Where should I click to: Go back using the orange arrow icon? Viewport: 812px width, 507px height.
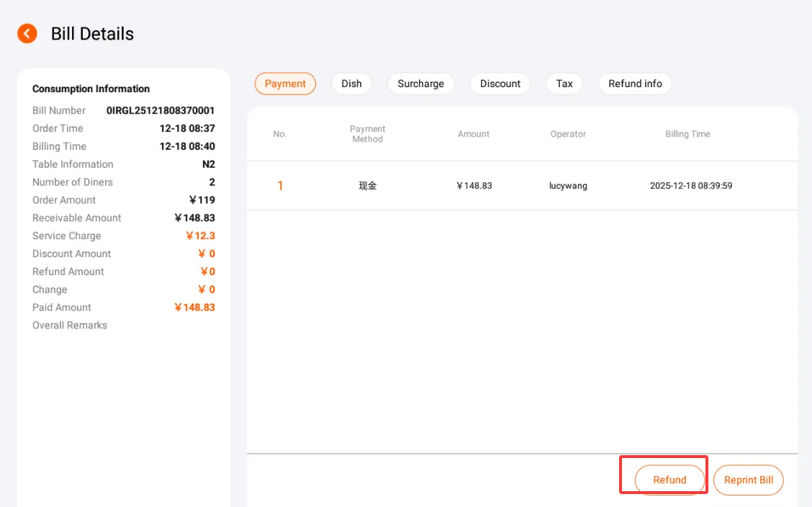tap(27, 34)
